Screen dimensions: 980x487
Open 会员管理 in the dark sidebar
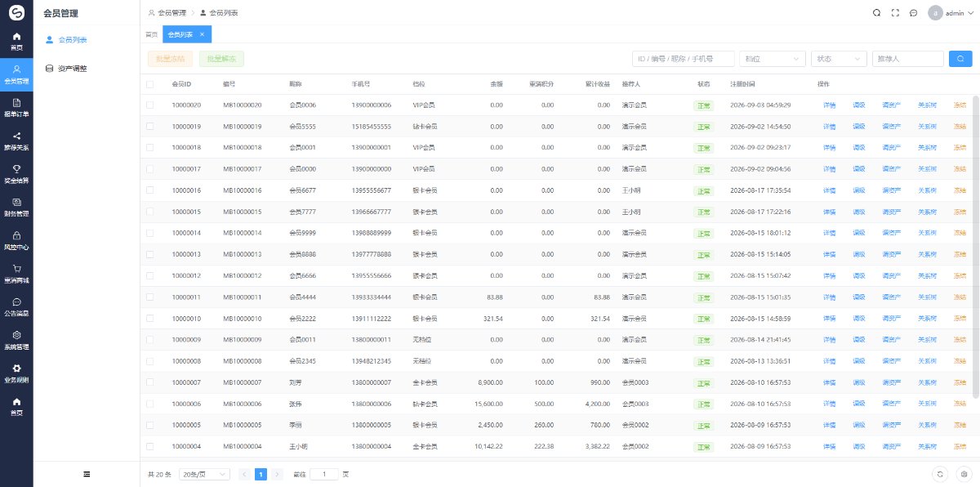pos(16,74)
